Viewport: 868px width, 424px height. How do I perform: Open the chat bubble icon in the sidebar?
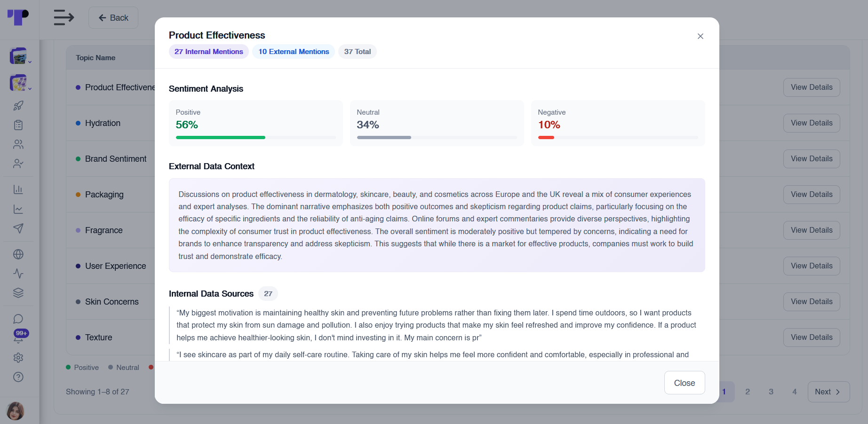coord(18,319)
